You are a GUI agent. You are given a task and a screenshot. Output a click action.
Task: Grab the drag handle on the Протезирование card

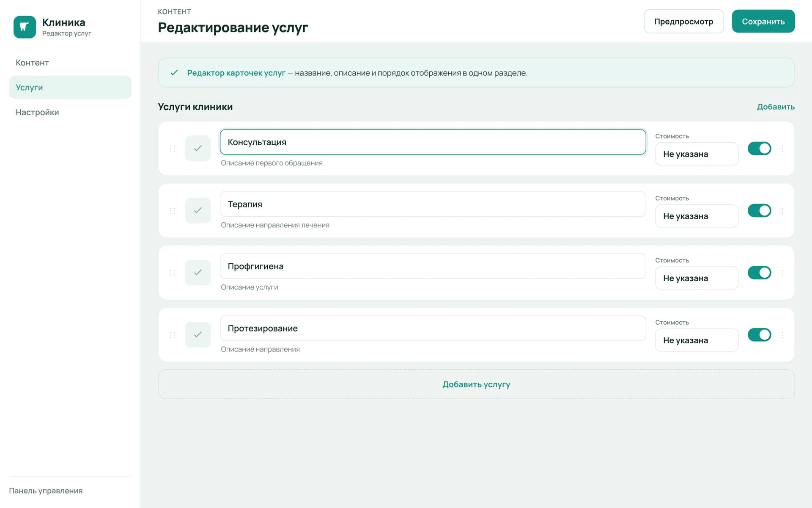(x=173, y=335)
